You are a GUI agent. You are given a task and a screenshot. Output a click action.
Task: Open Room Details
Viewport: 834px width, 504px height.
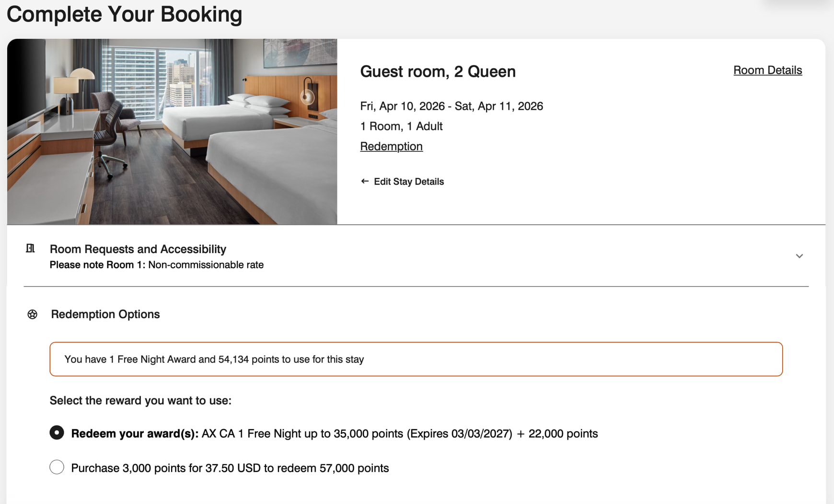pyautogui.click(x=767, y=70)
